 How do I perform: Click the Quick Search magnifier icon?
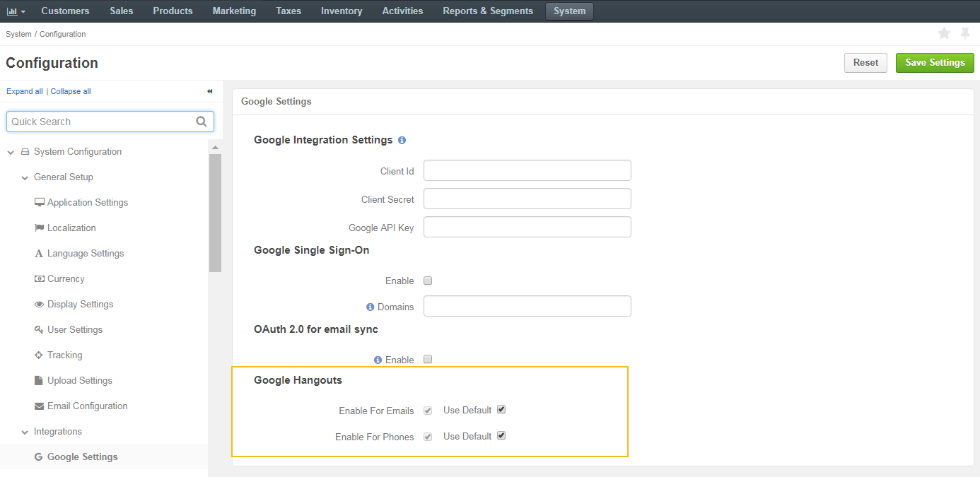point(202,122)
